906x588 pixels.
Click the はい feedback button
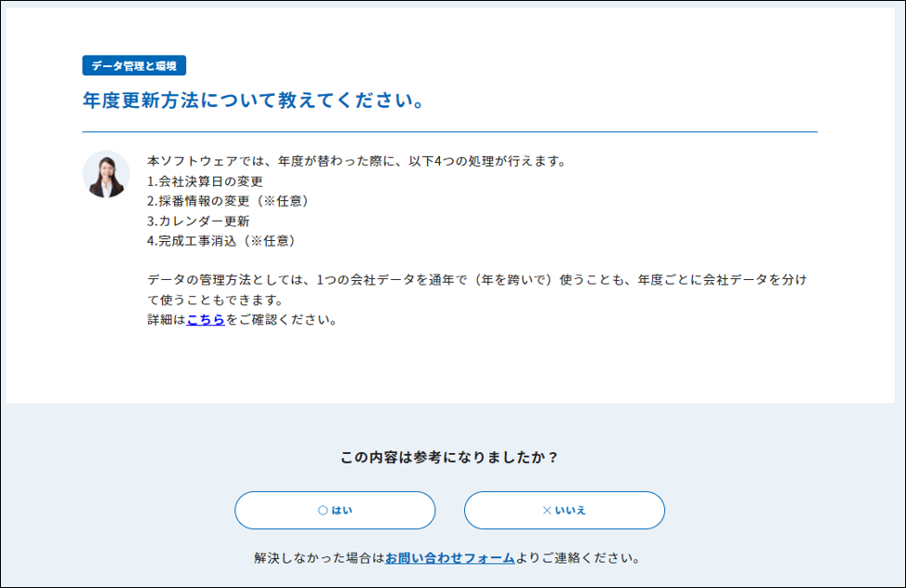tap(335, 510)
